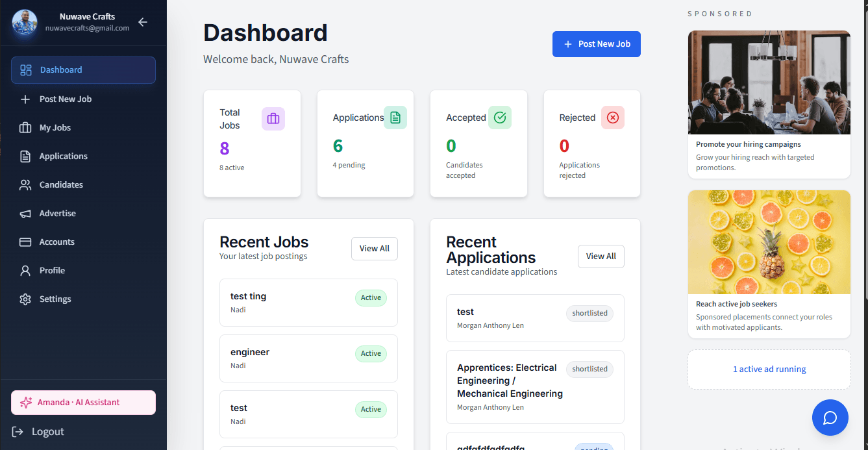Log out using the Logout button
The image size is (868, 450).
coord(39,432)
